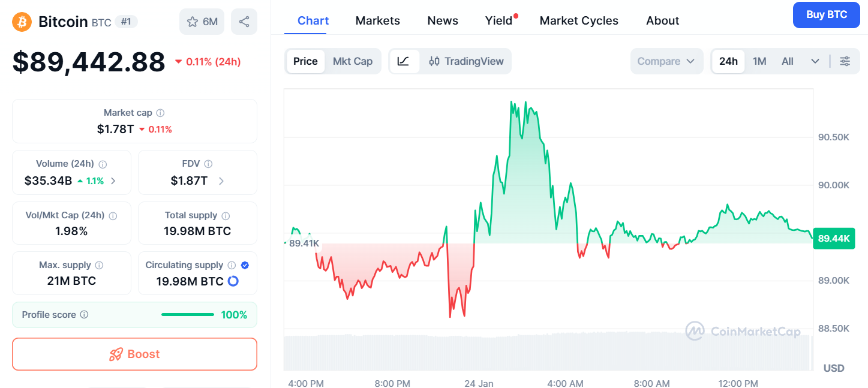Viewport: 868px width, 388px height.
Task: Switch to the Markets tab
Action: point(377,20)
